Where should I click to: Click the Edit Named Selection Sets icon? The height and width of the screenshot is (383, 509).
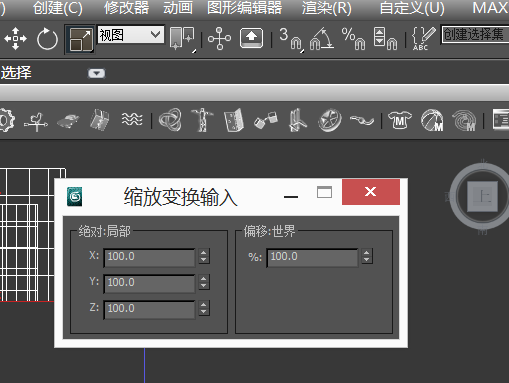pos(424,39)
